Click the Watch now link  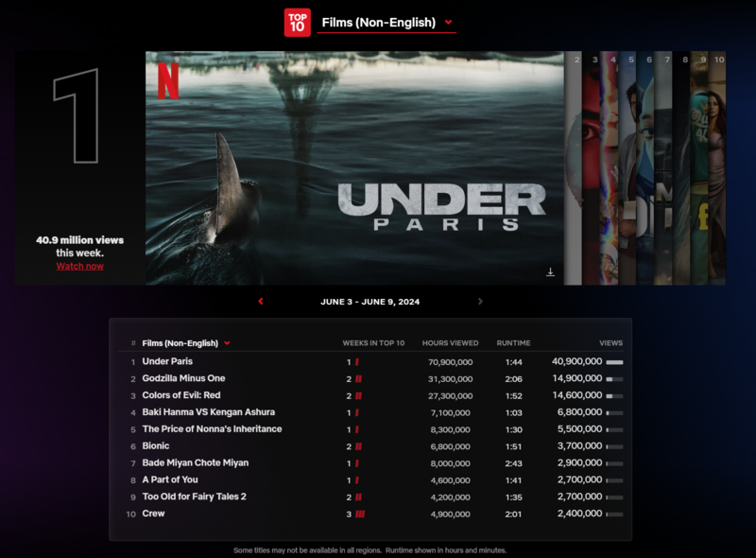point(79,266)
